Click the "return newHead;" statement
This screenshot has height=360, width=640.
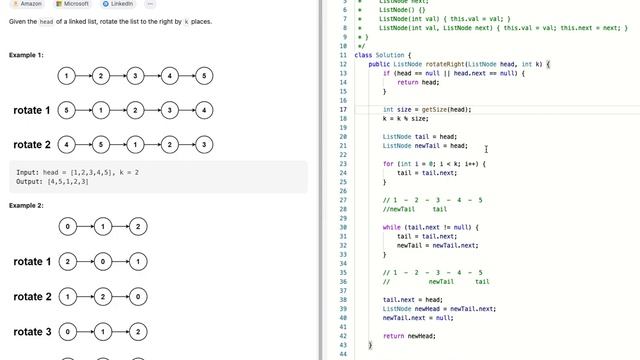[409, 336]
